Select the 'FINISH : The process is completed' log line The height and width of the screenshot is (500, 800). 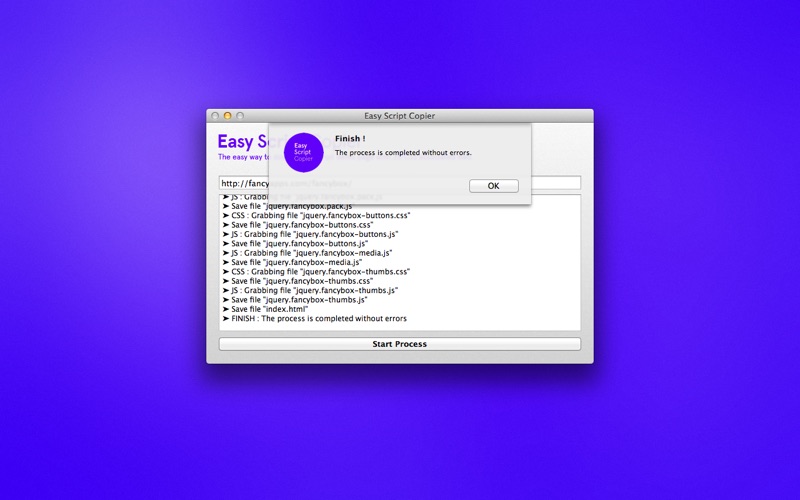point(315,318)
